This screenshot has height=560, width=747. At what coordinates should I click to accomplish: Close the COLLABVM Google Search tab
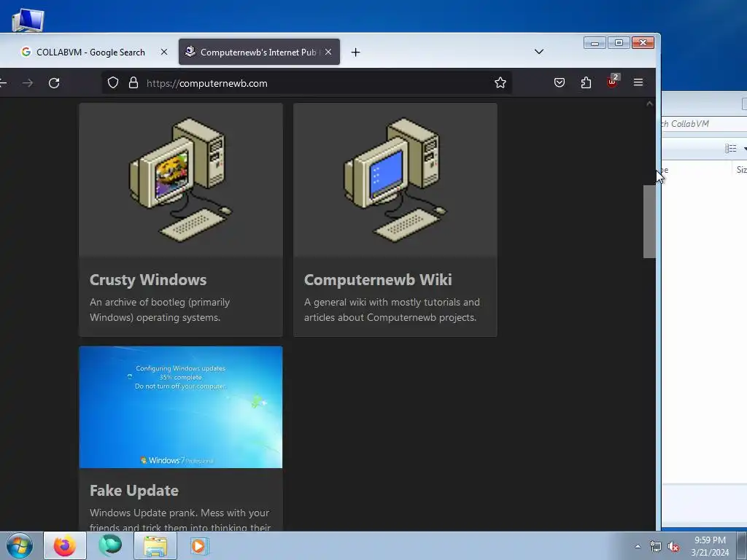[164, 52]
